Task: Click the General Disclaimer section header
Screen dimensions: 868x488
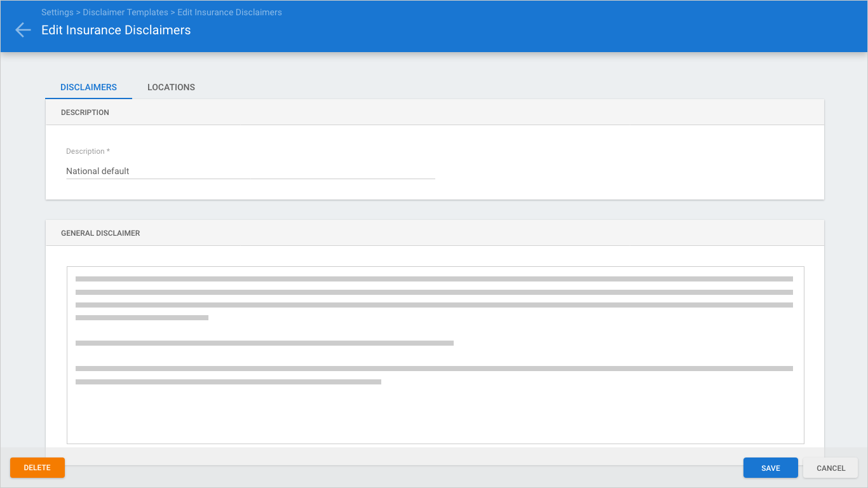Action: click(100, 233)
